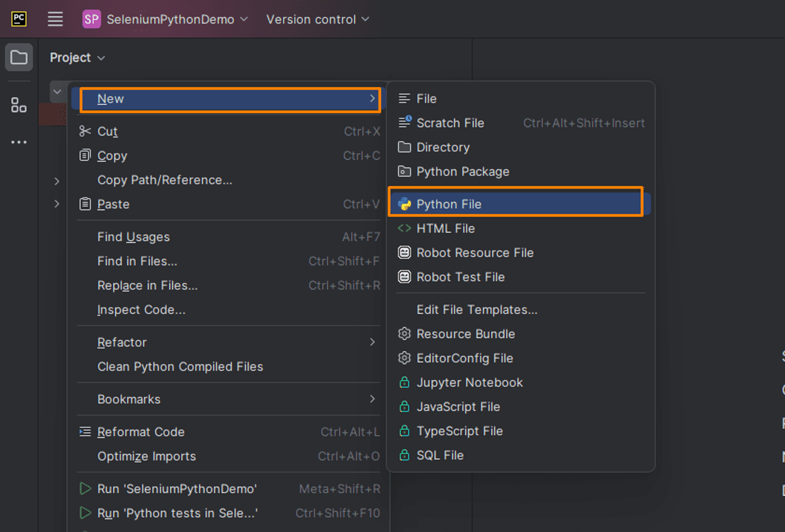Expand the Refactor submenu

pyautogui.click(x=229, y=342)
